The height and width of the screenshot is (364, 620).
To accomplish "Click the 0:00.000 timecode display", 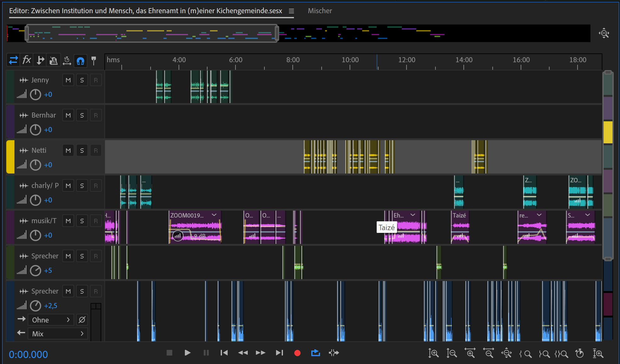I will click(28, 354).
